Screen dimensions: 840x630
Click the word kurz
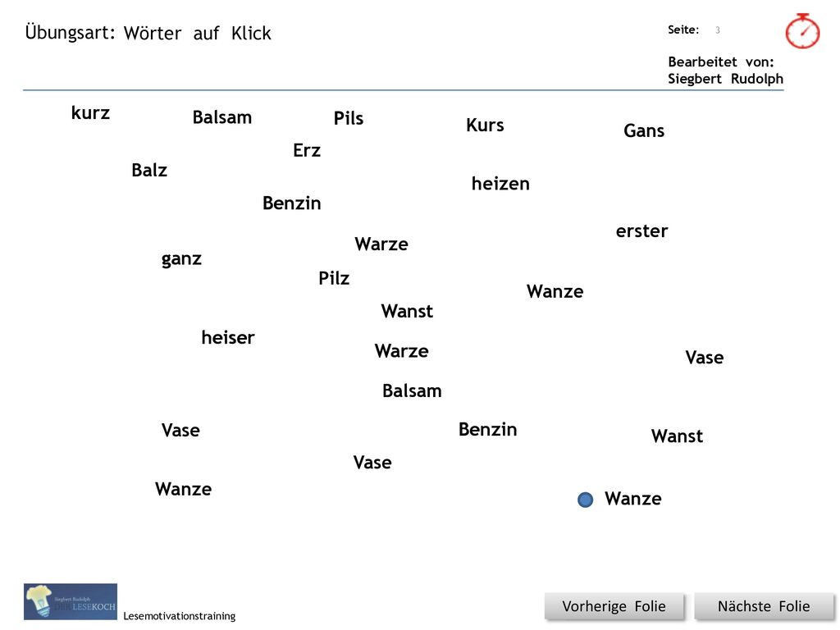tap(90, 112)
